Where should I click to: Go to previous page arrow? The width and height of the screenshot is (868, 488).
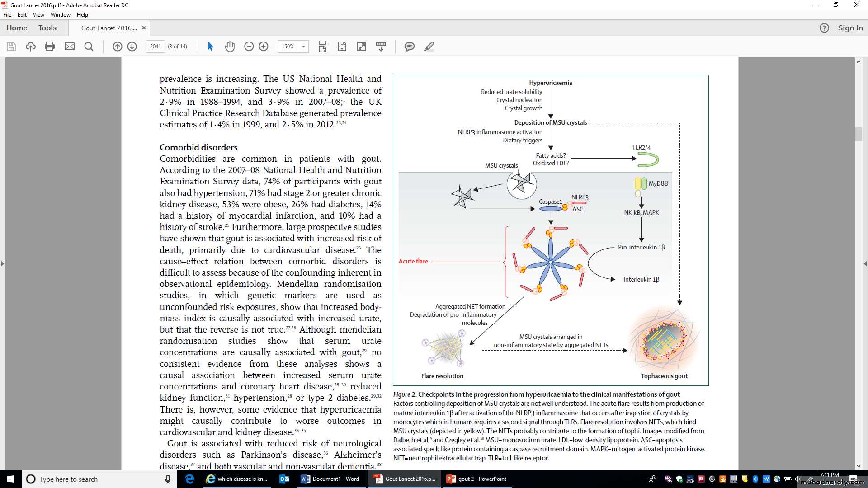click(118, 47)
